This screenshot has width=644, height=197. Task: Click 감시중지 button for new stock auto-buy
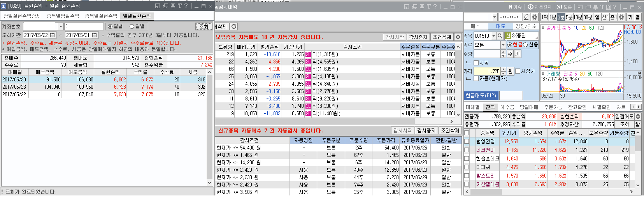[426, 130]
